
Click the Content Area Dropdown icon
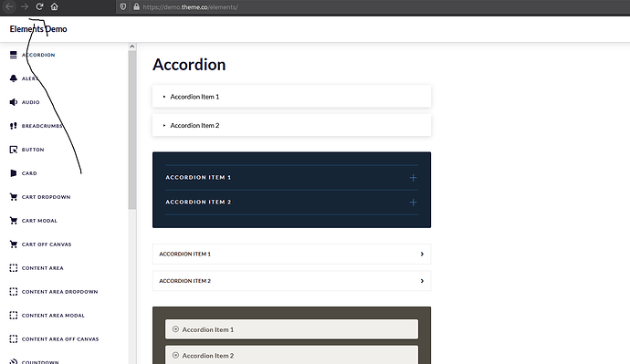[14, 291]
